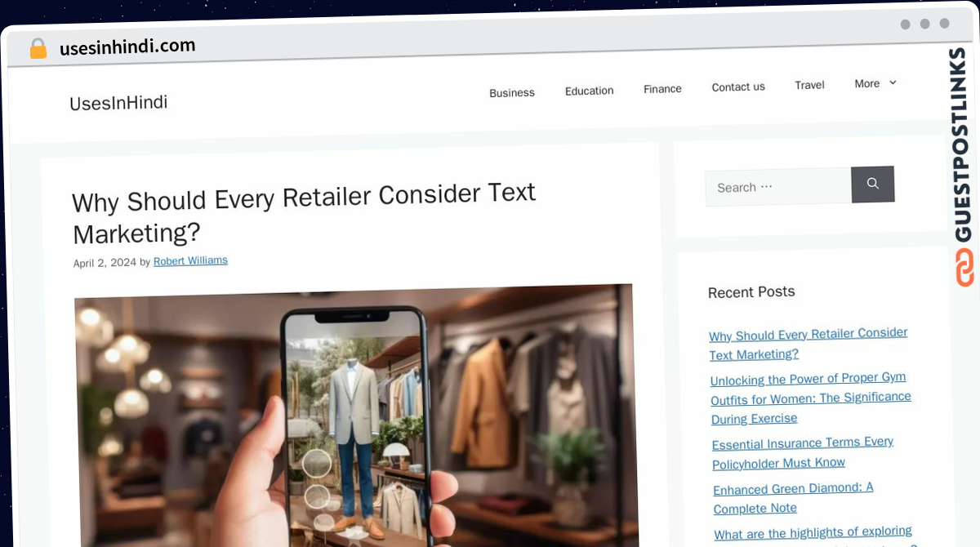Open the Finance menu item
Screen dimensions: 980x547
[662, 88]
